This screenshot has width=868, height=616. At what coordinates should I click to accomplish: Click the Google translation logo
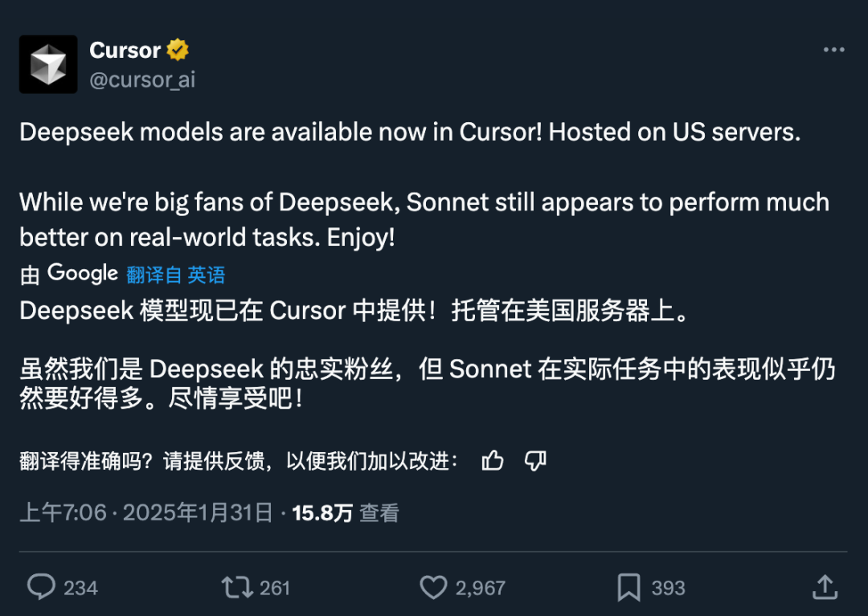[83, 274]
